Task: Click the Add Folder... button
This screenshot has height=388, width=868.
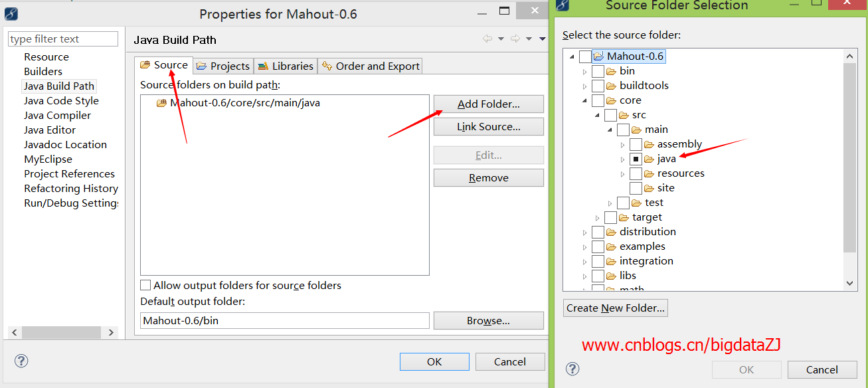Action: click(489, 104)
